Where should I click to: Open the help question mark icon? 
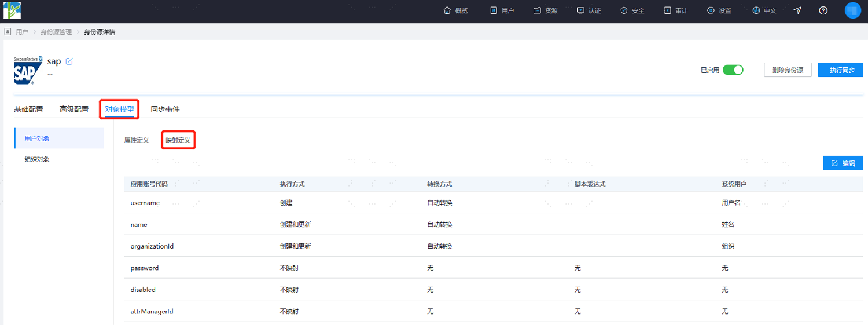coord(823,10)
